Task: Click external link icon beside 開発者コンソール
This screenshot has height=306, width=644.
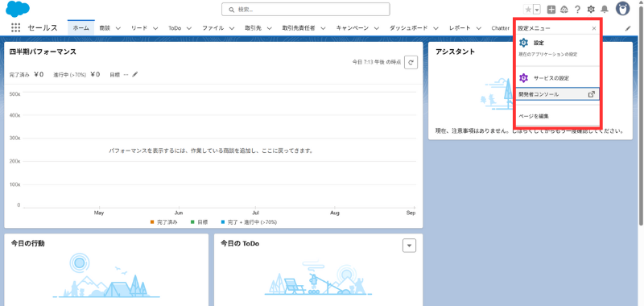Action: click(592, 94)
